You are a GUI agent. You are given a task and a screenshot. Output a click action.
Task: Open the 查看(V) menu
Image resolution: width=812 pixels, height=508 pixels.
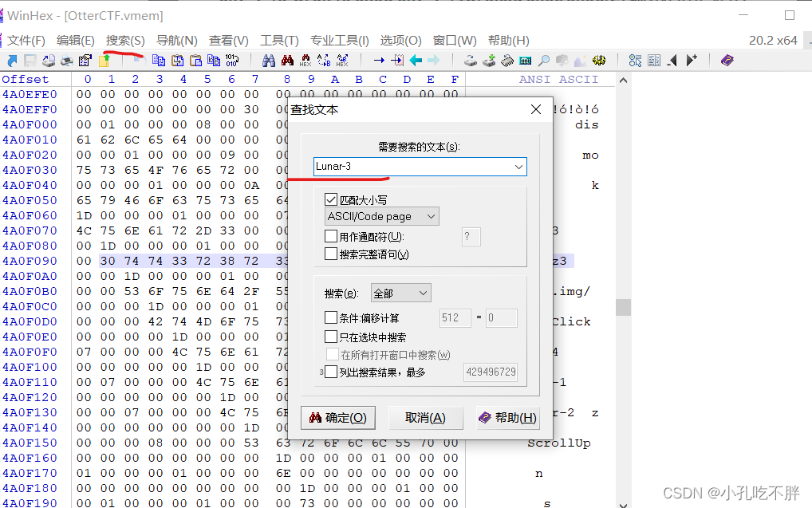point(228,41)
